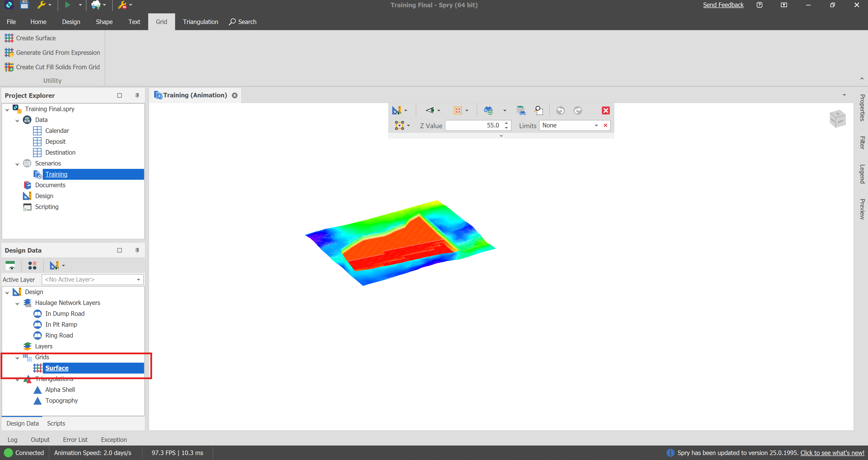Click the Create Surface grid icon
The image size is (868, 460).
9,38
